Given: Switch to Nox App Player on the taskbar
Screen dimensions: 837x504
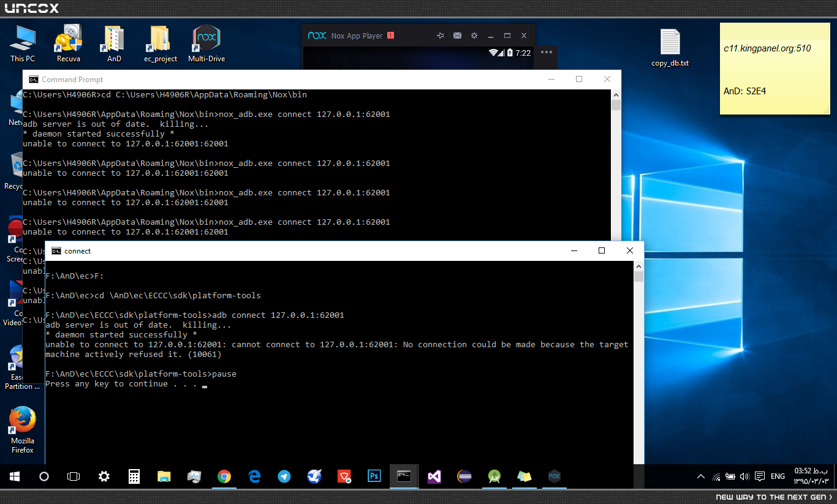Looking at the screenshot, I should pyautogui.click(x=555, y=476).
